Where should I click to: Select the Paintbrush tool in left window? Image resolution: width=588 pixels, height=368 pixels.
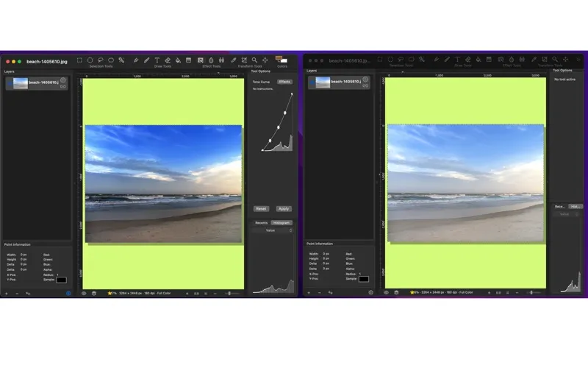click(146, 60)
